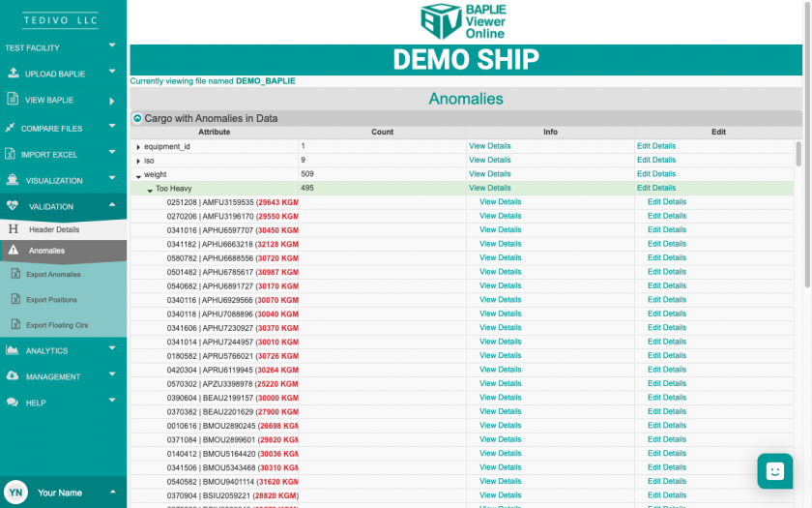Open the Management menu
Viewport: 812px width, 508px height.
tap(63, 376)
